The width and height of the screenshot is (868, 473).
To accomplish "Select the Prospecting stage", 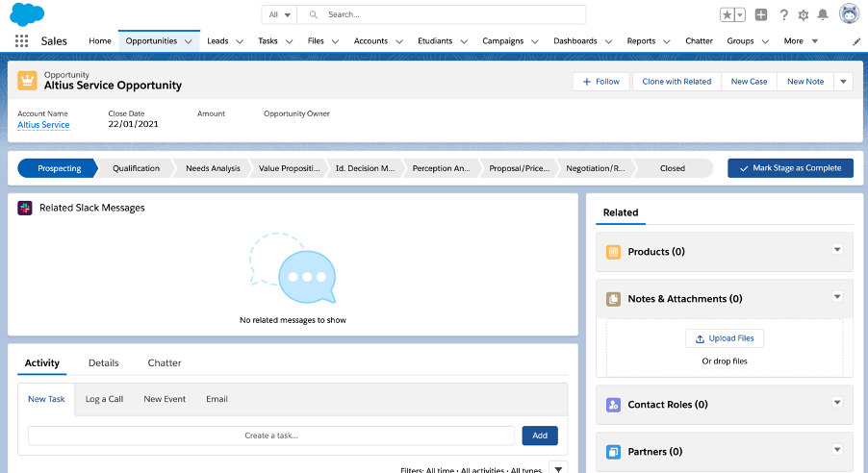I will pyautogui.click(x=59, y=168).
